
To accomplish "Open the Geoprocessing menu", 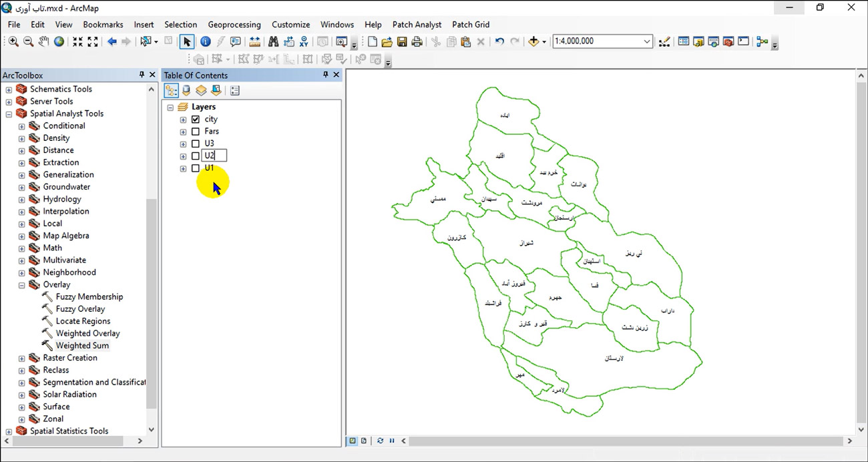I will click(x=234, y=25).
